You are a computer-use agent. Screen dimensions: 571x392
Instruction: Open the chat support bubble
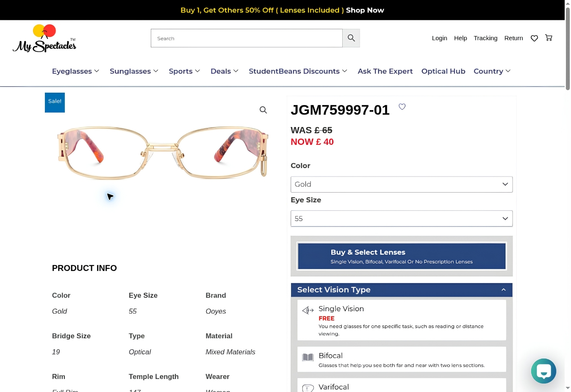tap(543, 371)
